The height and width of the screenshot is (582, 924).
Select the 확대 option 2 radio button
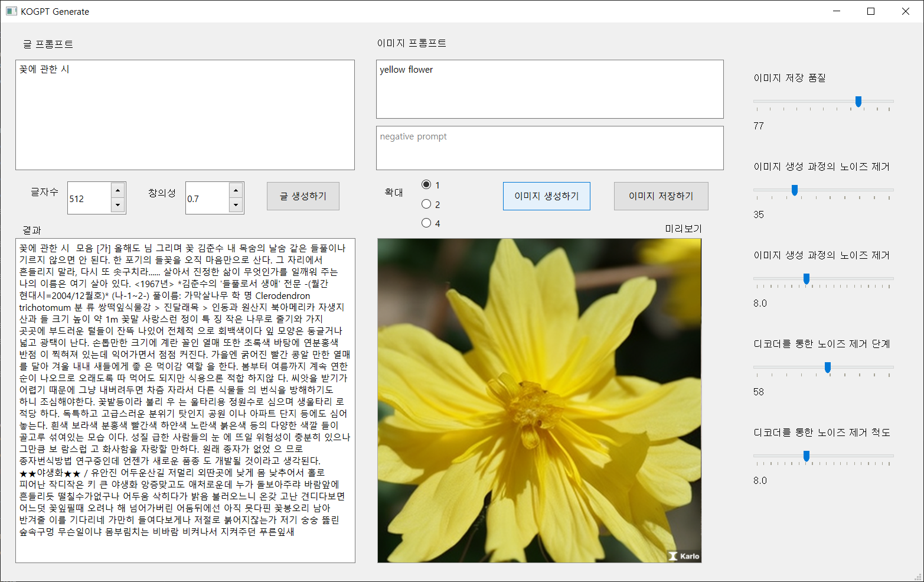click(x=426, y=204)
